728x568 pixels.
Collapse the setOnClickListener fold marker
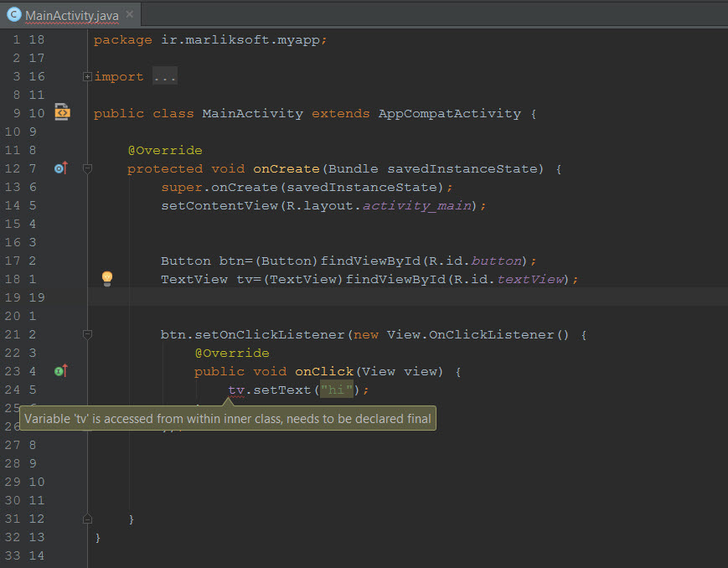point(87,334)
